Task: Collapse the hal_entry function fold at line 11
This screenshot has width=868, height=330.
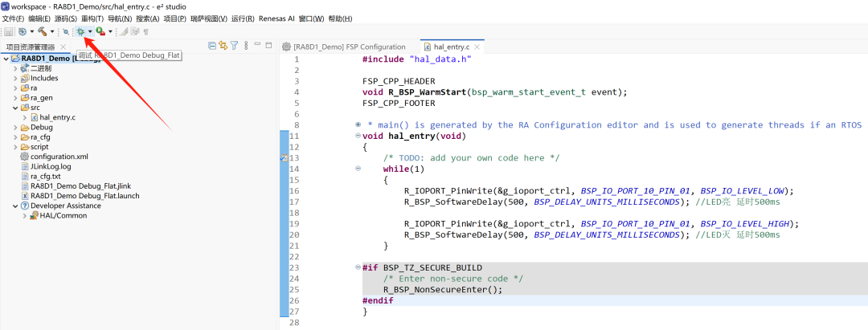Action: pyautogui.click(x=358, y=136)
